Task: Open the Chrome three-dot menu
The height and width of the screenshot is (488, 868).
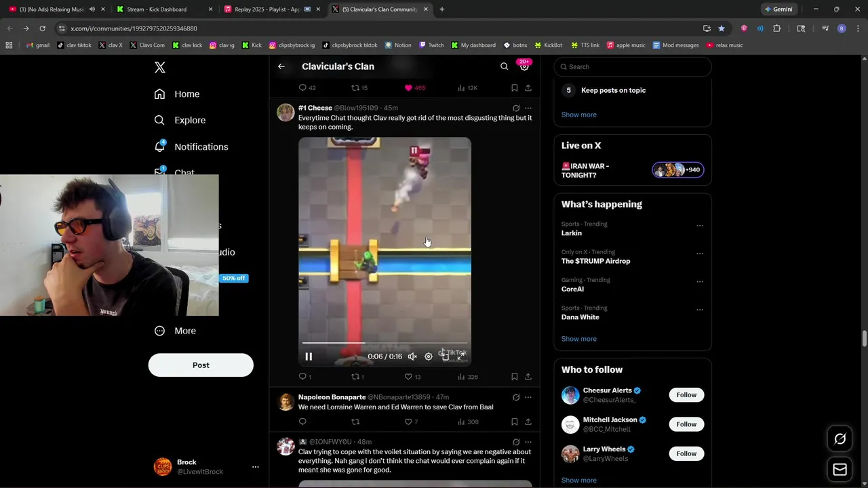Action: pos(856,28)
